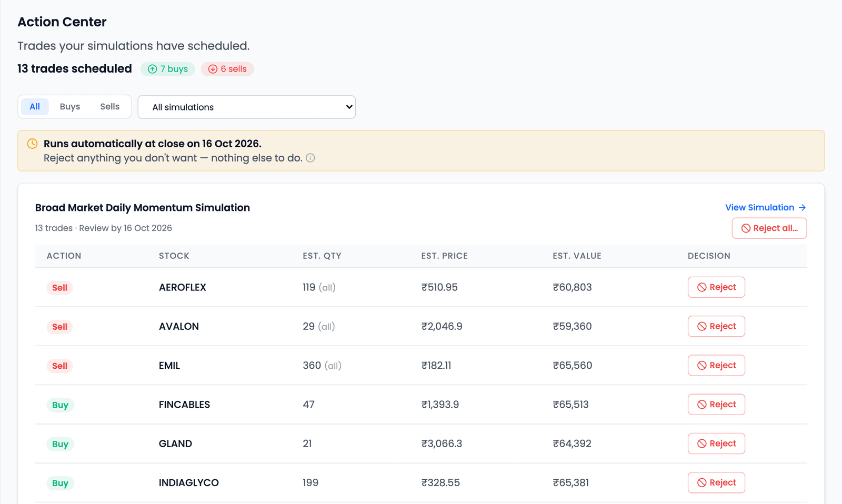The height and width of the screenshot is (504, 842).
Task: Click the Broad Market Daily Momentum Simulation title
Action: click(x=143, y=208)
